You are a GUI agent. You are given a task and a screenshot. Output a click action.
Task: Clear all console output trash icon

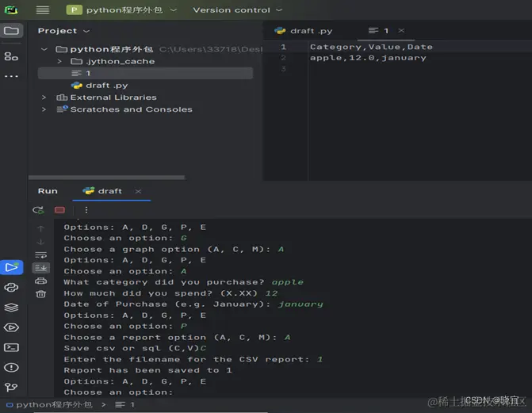coord(40,294)
